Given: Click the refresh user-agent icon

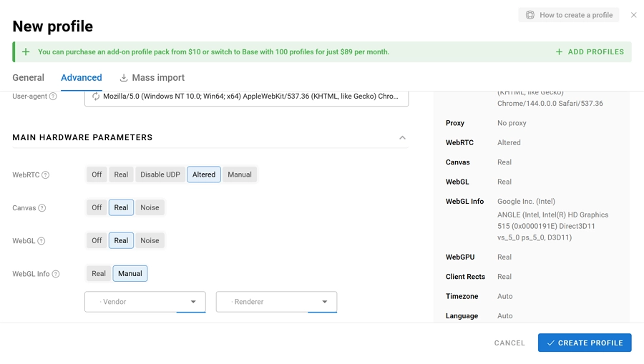Looking at the screenshot, I should pyautogui.click(x=96, y=97).
